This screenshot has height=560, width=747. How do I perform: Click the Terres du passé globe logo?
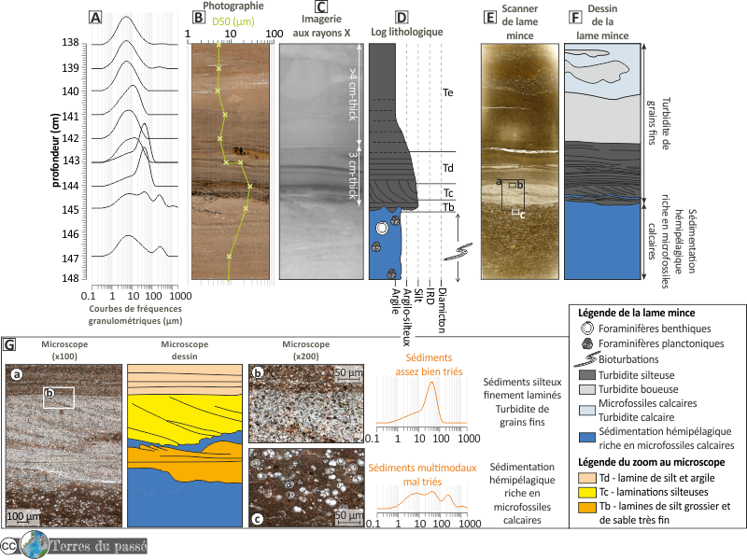(34, 545)
